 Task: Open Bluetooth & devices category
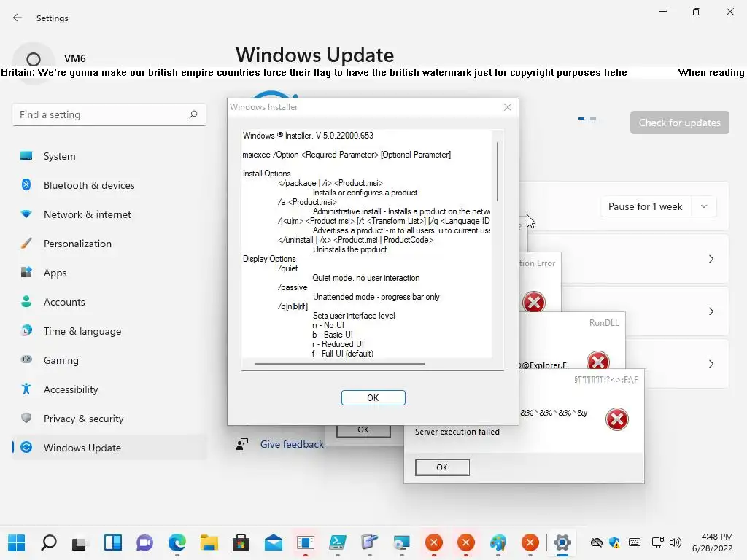[x=109, y=185]
